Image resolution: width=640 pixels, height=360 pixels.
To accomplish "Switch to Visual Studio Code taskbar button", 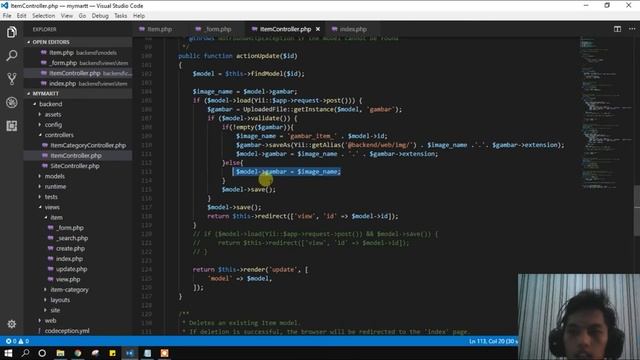I will (x=130, y=353).
